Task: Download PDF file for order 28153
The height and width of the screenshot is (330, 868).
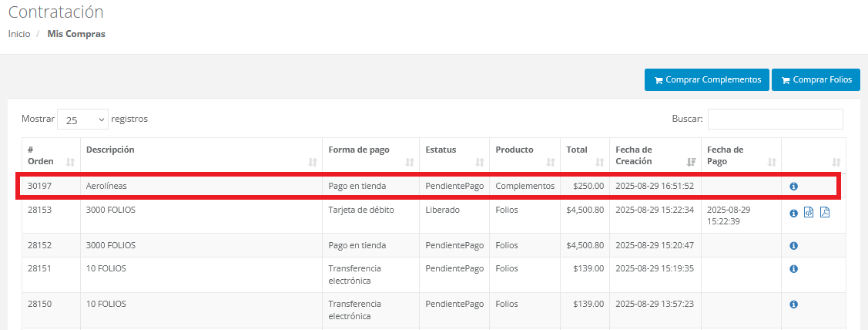Action: 824,213
